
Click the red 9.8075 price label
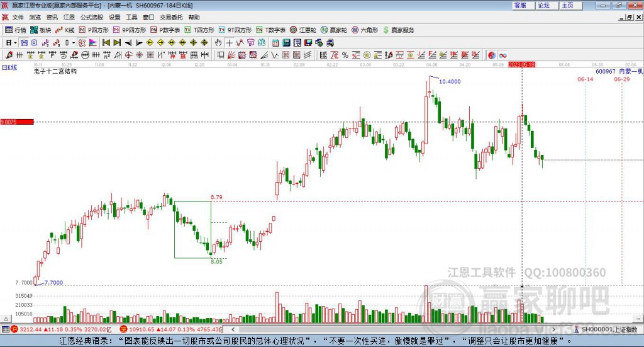pyautogui.click(x=17, y=122)
